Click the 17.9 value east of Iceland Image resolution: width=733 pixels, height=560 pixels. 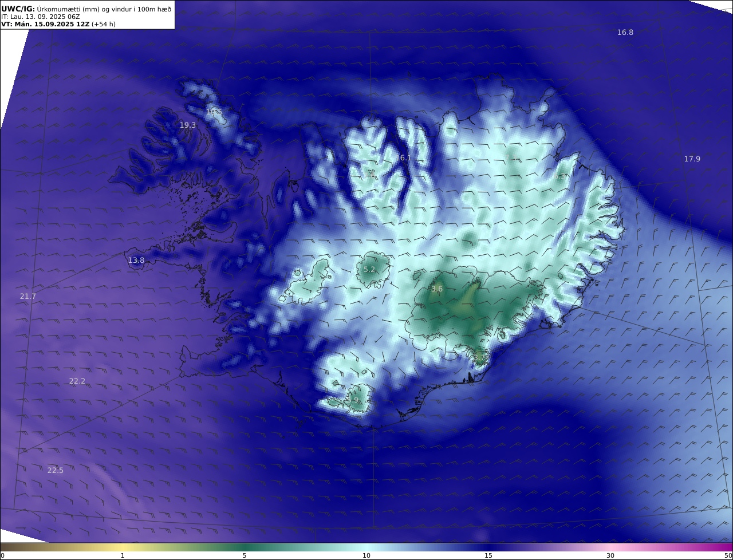[692, 159]
